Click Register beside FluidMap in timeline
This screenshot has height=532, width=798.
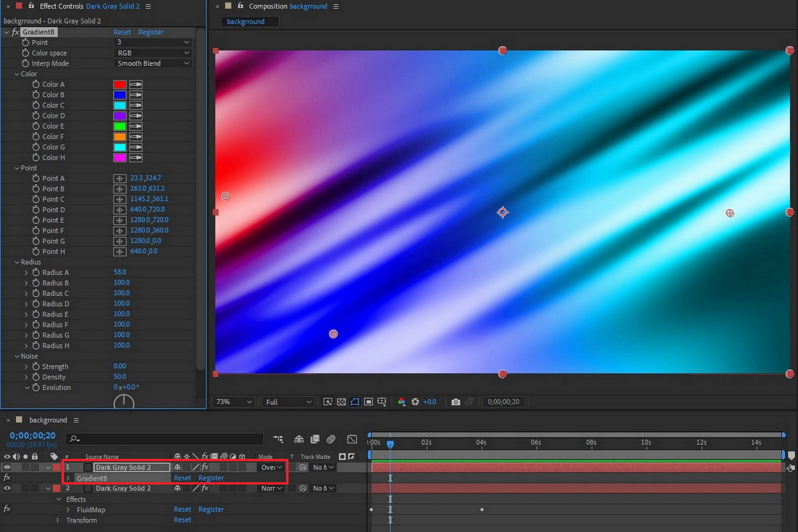[211, 509]
